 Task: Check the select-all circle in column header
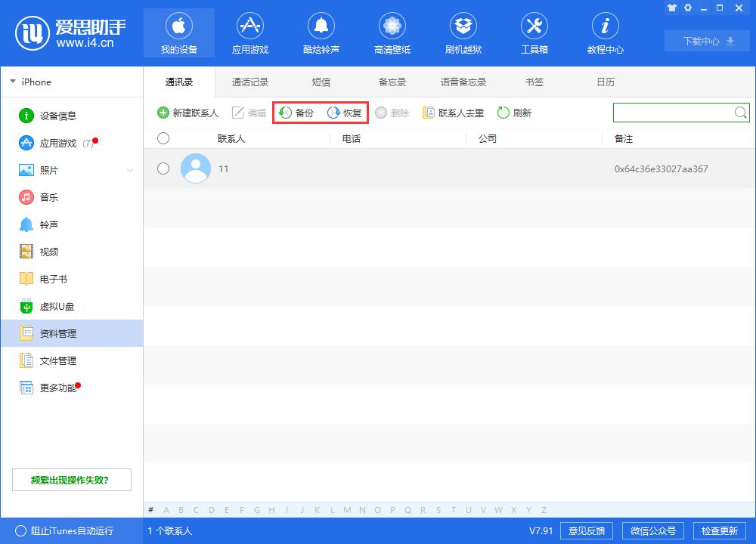[x=163, y=138]
